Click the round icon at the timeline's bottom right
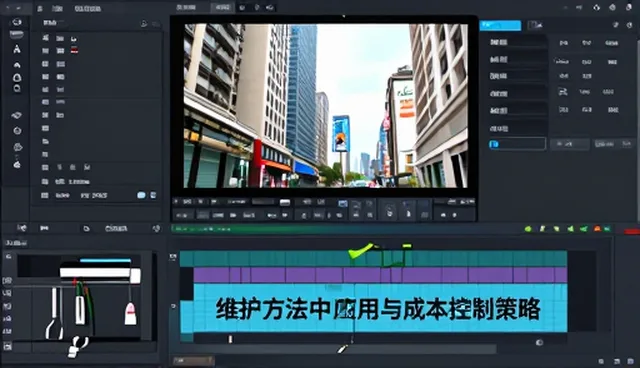The height and width of the screenshot is (368, 640). [540, 342]
